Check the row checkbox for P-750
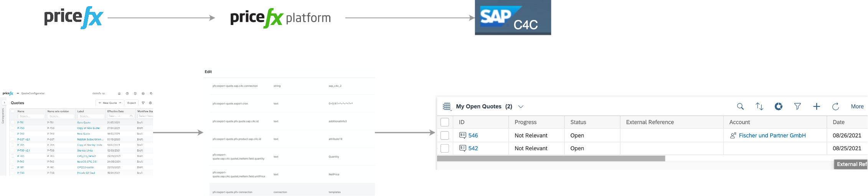Viewport: 868px width, 196px height. click(12, 128)
